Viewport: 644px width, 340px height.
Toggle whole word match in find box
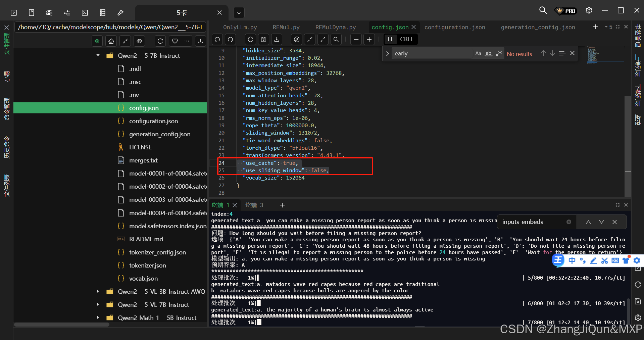tap(489, 53)
